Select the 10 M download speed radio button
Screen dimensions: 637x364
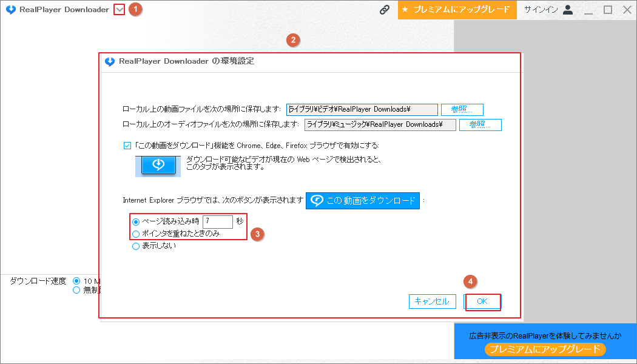76,281
